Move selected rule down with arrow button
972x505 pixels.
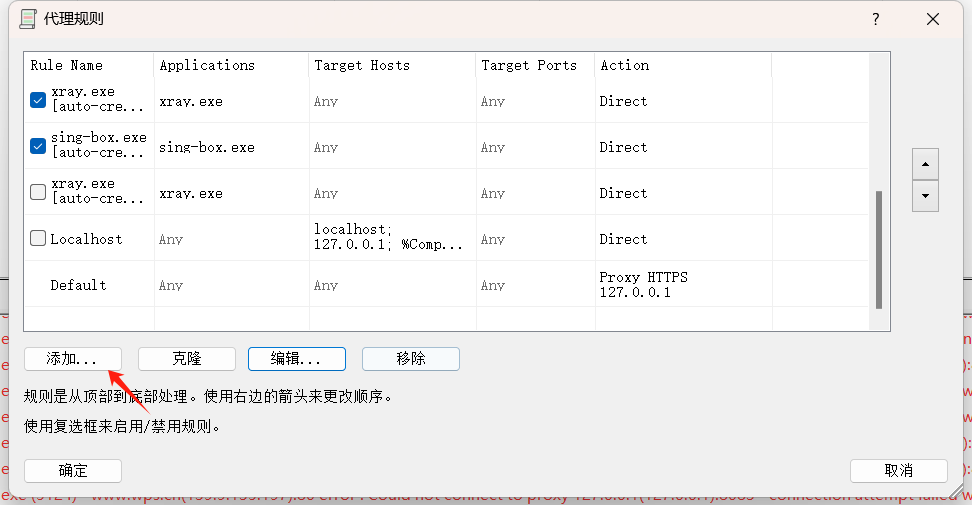coord(925,196)
